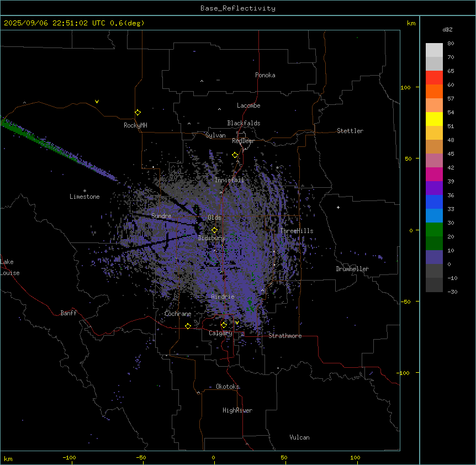
Task: Select the Innisfail label
Action: 229,180
